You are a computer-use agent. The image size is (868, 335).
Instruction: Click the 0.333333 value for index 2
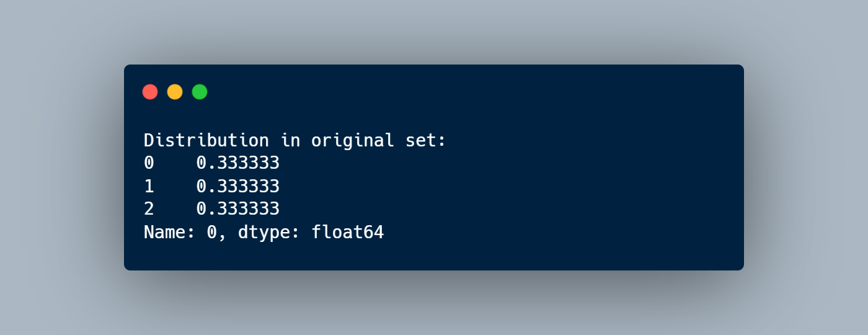pos(237,209)
